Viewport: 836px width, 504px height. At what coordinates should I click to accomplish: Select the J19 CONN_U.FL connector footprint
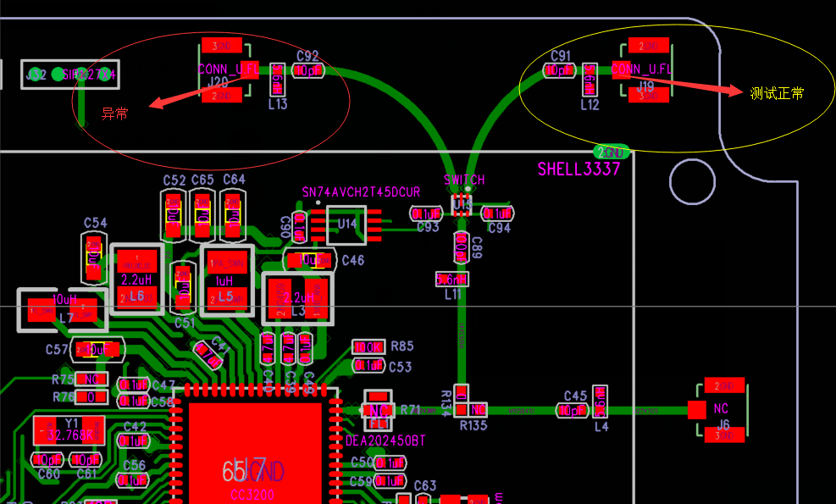coord(643,69)
